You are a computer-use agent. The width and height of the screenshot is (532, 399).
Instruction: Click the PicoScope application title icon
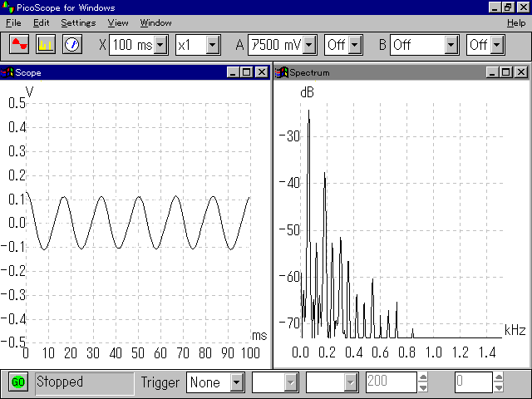pyautogui.click(x=8, y=7)
